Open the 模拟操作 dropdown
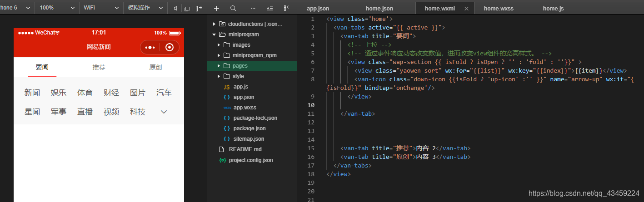This screenshot has height=202, width=644. pyautogui.click(x=145, y=8)
